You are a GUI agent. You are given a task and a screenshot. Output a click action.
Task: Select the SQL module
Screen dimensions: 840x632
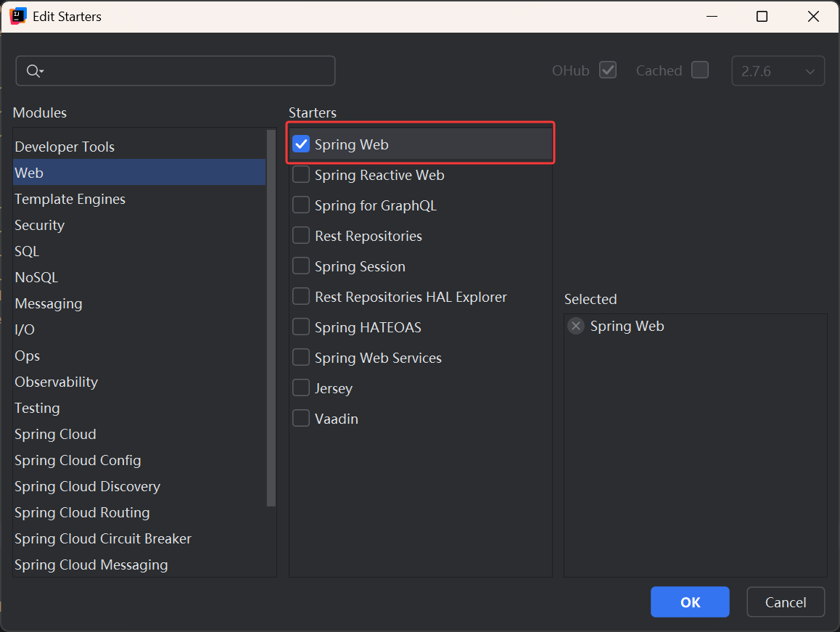(x=139, y=251)
